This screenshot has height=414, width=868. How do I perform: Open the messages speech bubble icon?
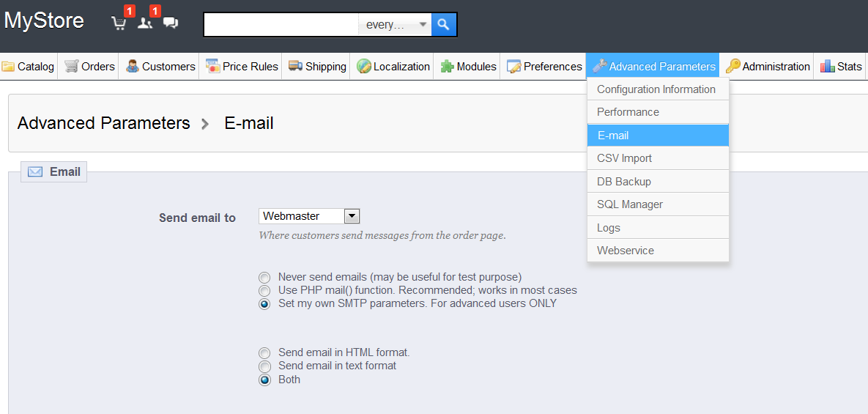pyautogui.click(x=171, y=23)
